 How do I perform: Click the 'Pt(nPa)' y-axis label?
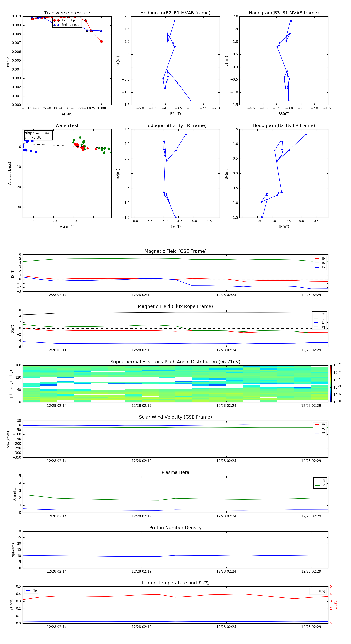coord(8,61)
